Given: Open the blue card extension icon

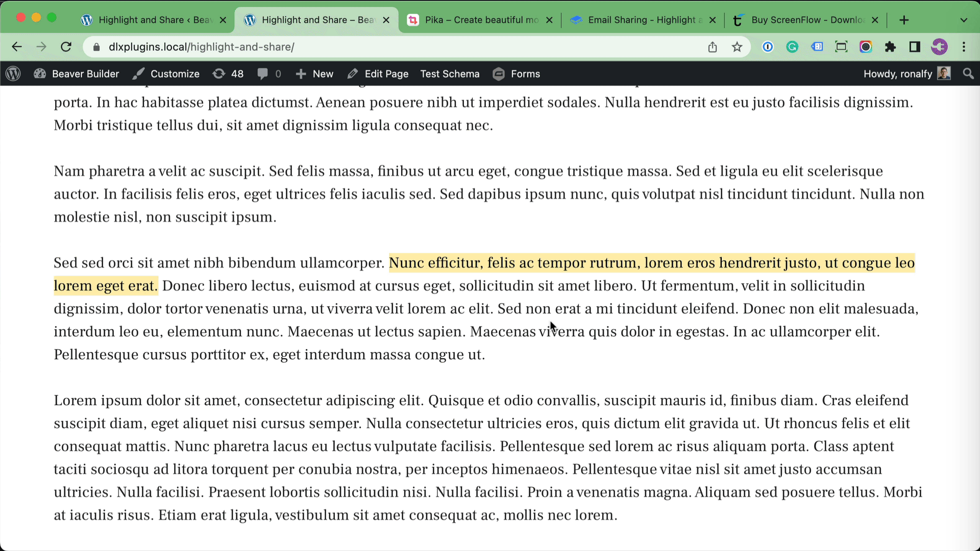Looking at the screenshot, I should tap(817, 47).
